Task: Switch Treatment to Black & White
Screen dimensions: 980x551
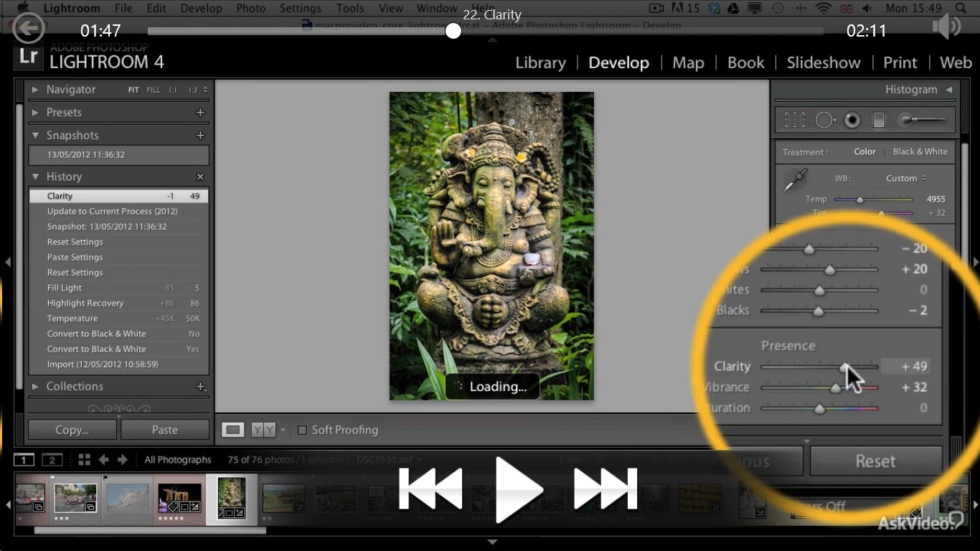Action: point(920,151)
